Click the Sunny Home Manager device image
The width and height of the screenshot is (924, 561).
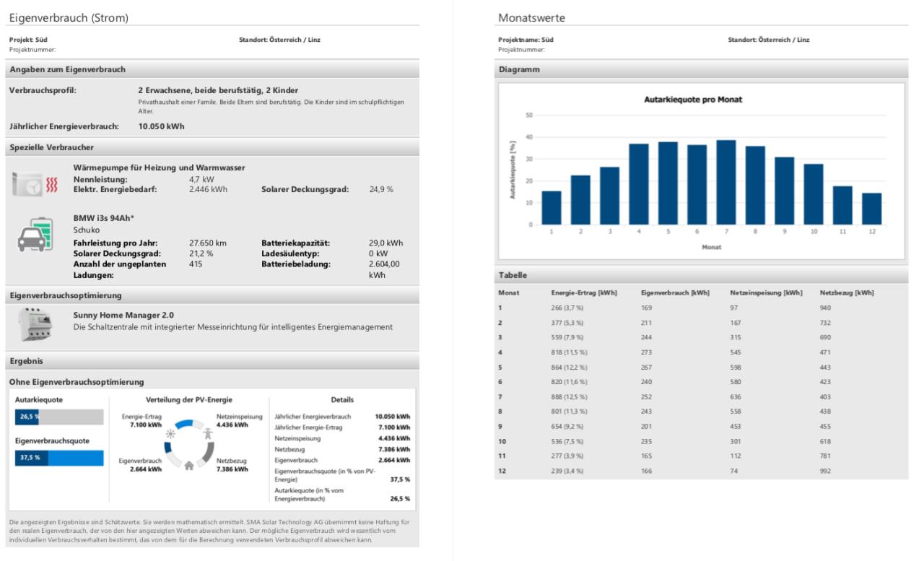click(35, 323)
